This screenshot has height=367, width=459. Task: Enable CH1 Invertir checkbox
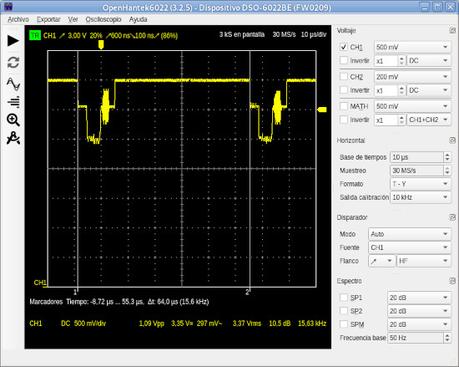tap(344, 60)
